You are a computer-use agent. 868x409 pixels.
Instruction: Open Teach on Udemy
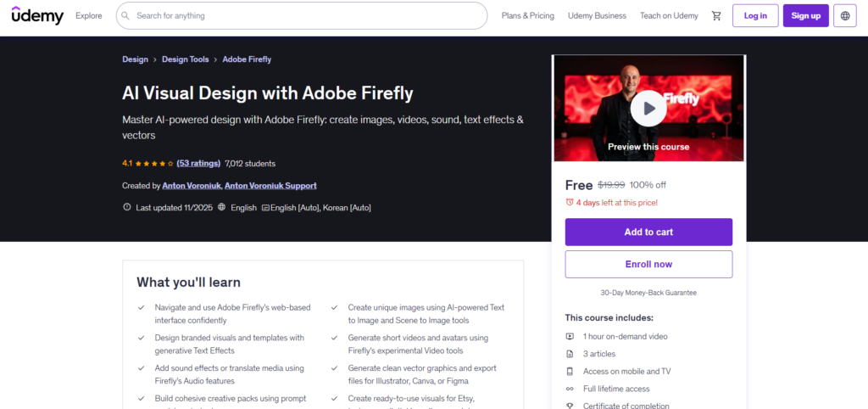point(669,15)
